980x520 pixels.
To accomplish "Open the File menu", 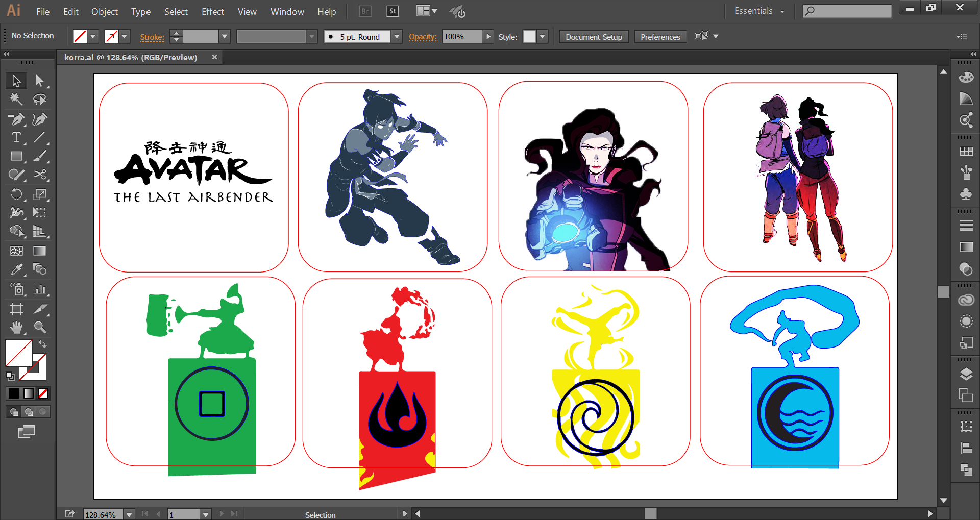I will tap(43, 11).
